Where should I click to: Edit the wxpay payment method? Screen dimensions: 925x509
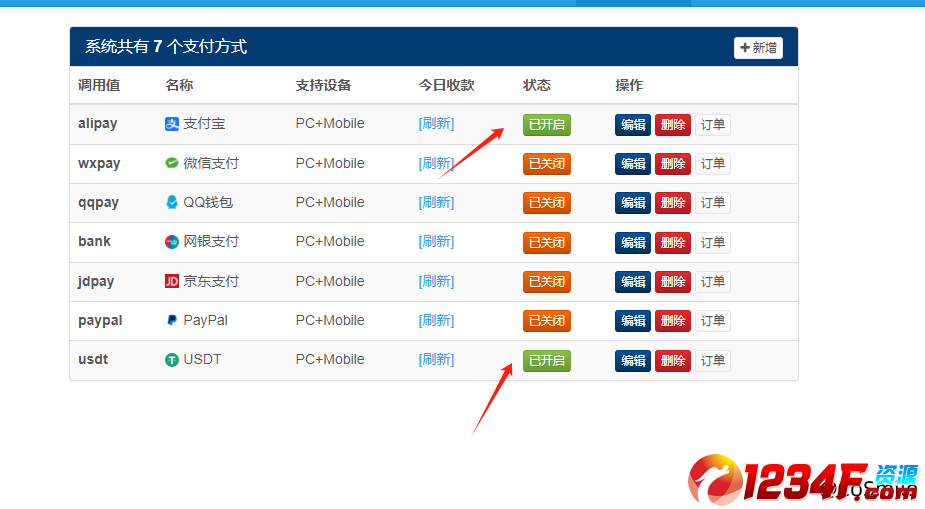633,164
